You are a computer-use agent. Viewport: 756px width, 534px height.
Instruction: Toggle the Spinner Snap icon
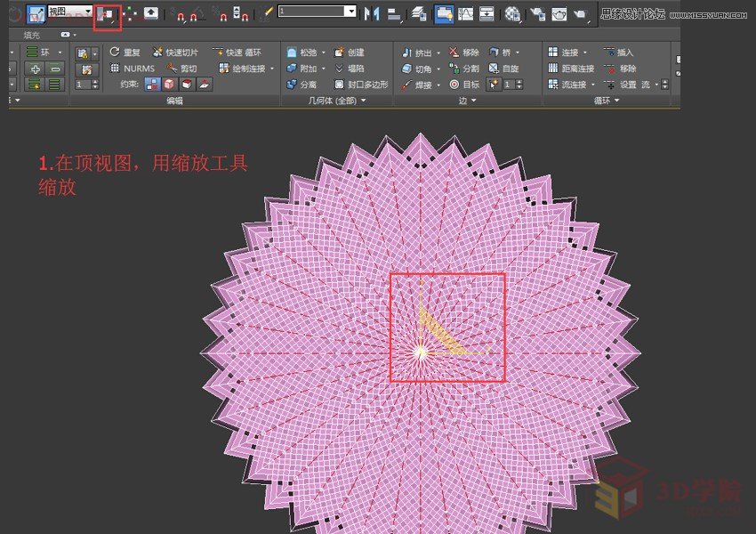click(x=241, y=13)
